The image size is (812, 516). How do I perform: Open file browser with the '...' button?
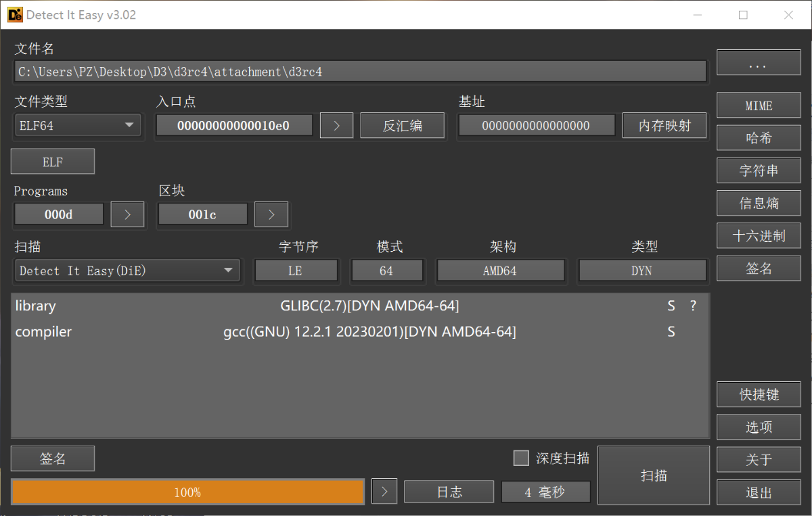coord(759,64)
